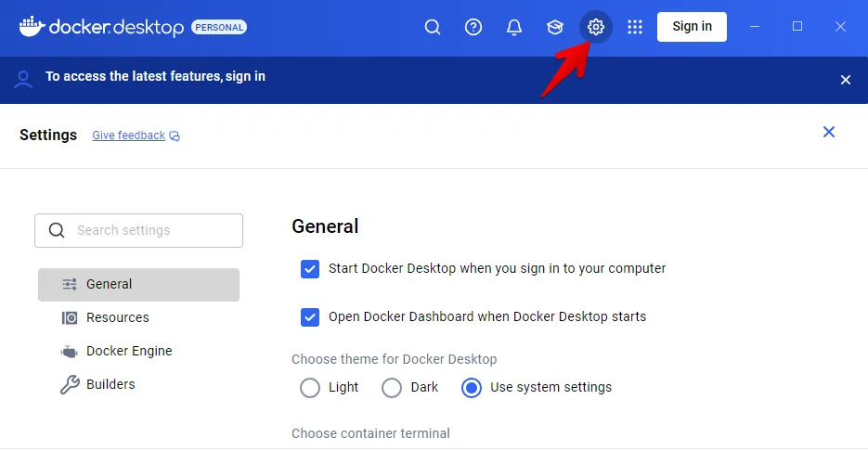Click the magnifier icon in Search settings
868x451 pixels.
coord(57,230)
